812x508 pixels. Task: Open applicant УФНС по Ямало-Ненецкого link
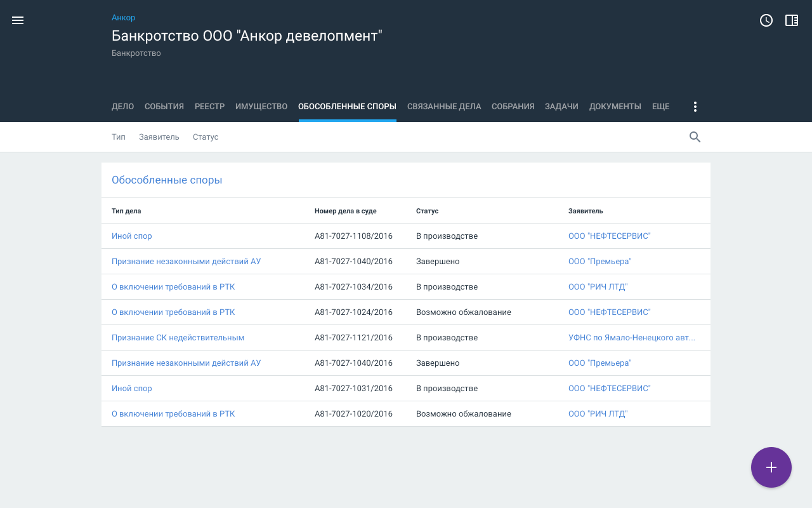pos(631,338)
